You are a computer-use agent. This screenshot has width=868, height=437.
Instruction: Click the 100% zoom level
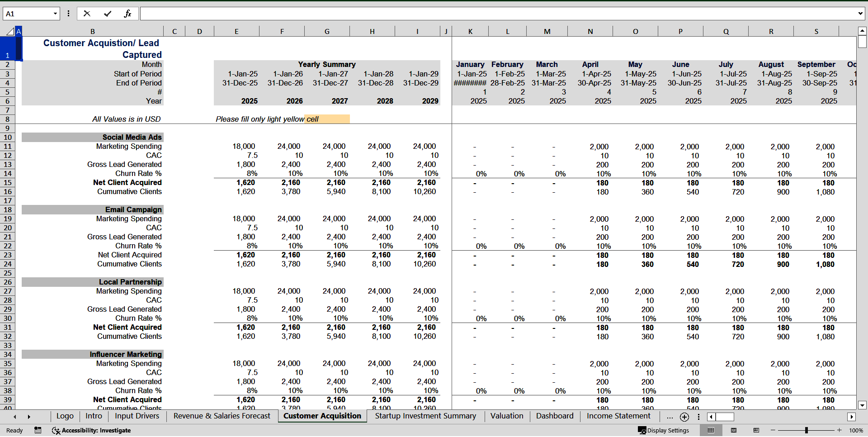(x=856, y=430)
